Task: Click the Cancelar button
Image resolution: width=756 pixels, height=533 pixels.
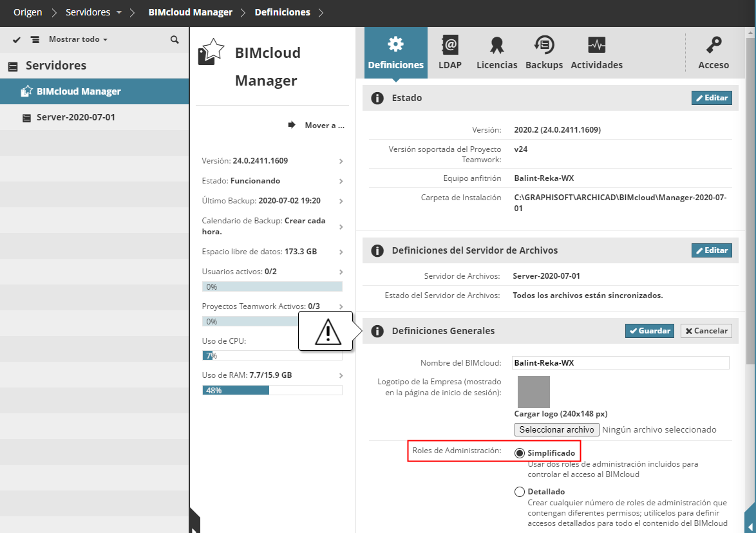Action: (706, 331)
